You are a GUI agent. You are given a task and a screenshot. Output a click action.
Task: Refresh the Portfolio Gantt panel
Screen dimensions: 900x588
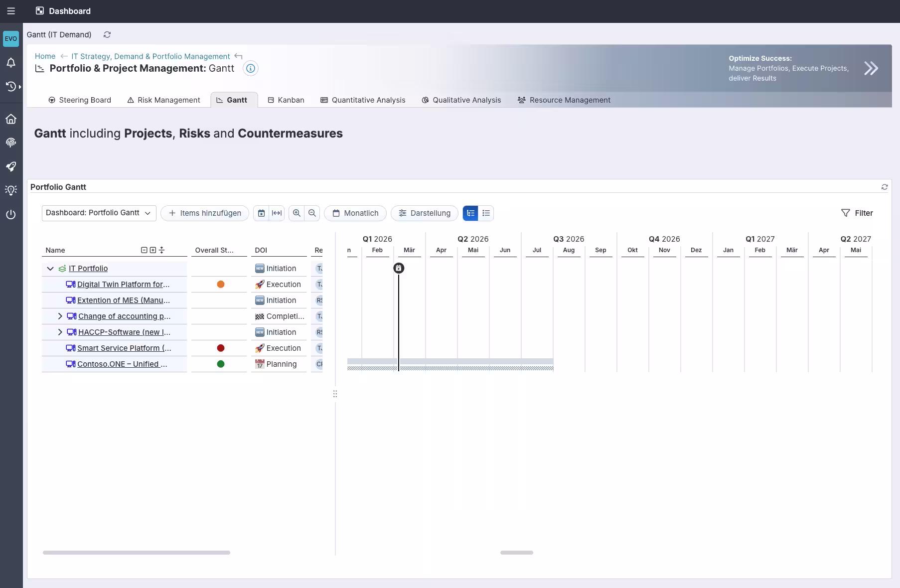[x=885, y=187]
